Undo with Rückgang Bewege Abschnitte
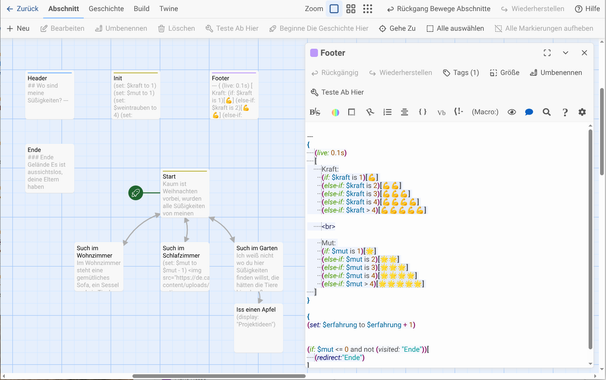The image size is (606, 380). point(439,9)
